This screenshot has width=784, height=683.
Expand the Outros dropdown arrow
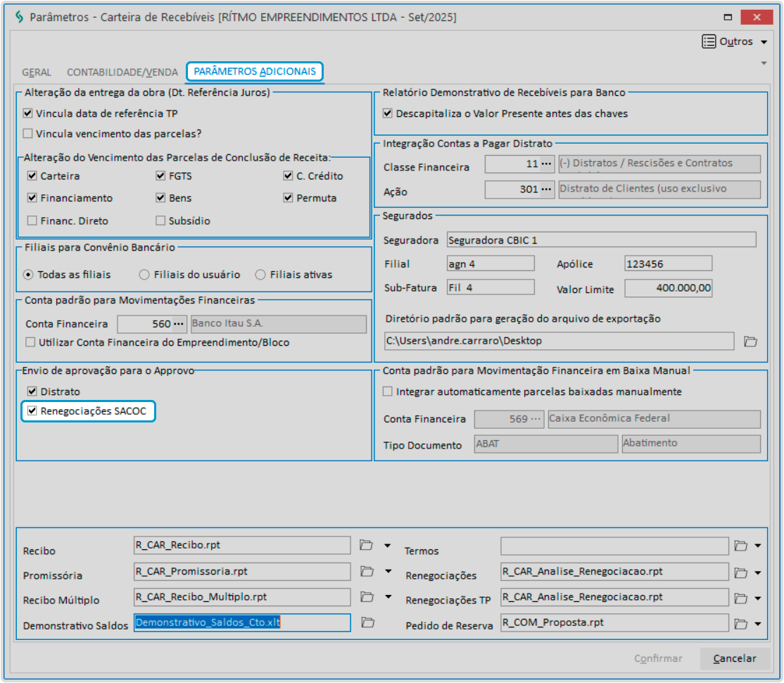(764, 42)
